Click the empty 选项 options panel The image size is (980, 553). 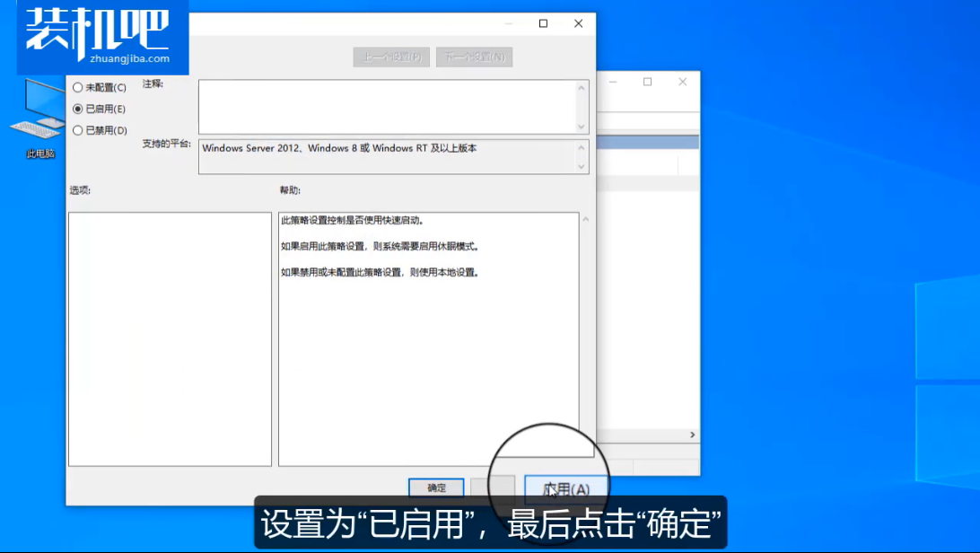coord(170,338)
